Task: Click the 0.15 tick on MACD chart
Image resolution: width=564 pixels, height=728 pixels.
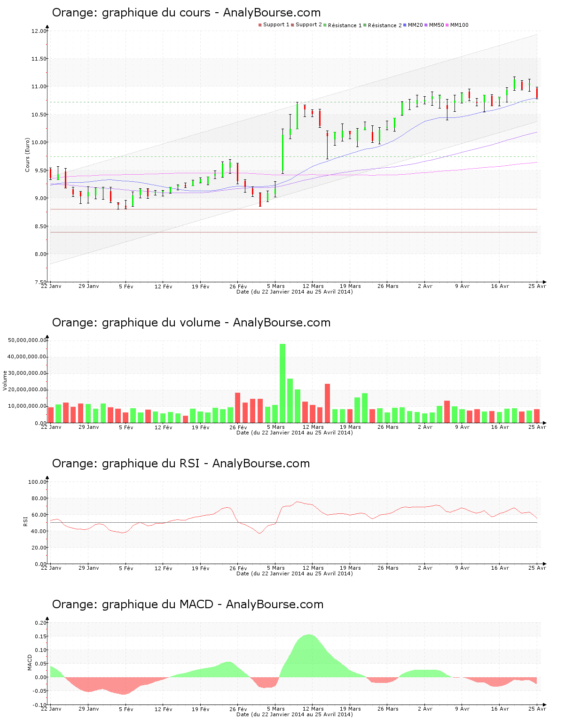Action: point(40,636)
